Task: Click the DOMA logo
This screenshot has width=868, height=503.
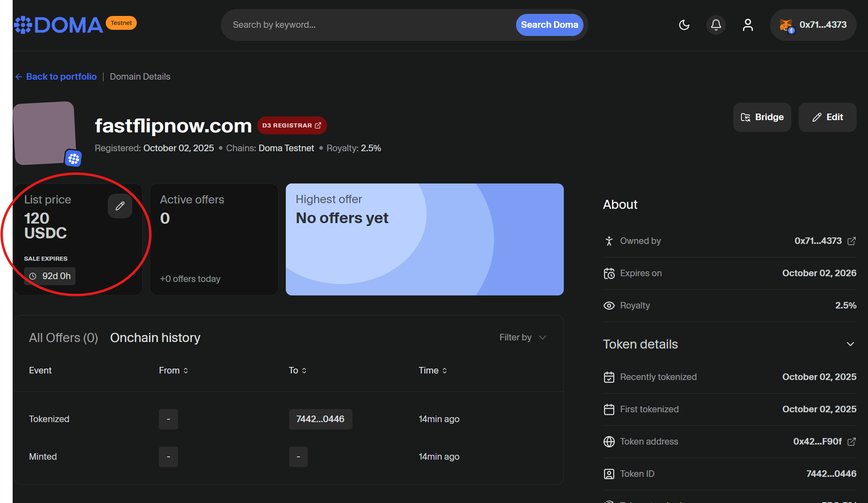Action: click(59, 25)
